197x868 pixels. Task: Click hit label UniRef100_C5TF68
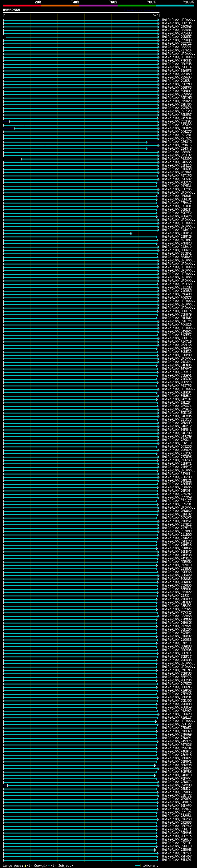pos(177,285)
